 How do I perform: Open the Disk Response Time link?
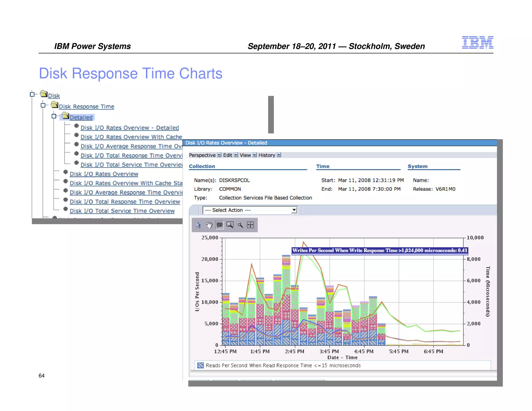point(87,107)
